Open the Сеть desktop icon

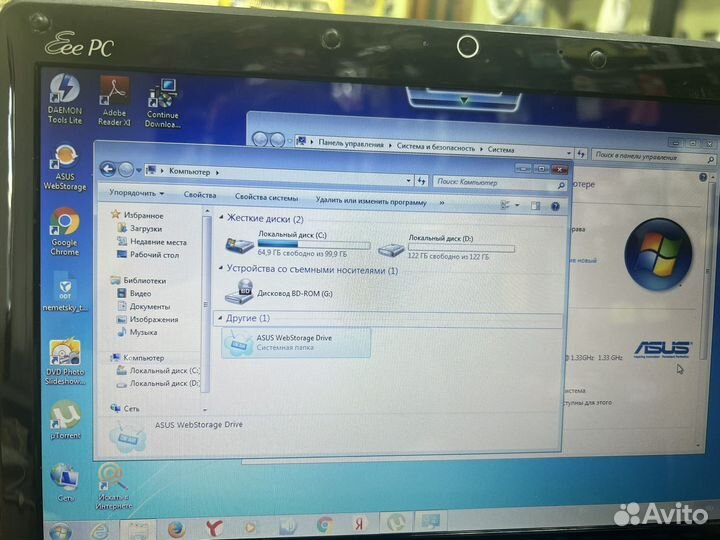(65, 482)
